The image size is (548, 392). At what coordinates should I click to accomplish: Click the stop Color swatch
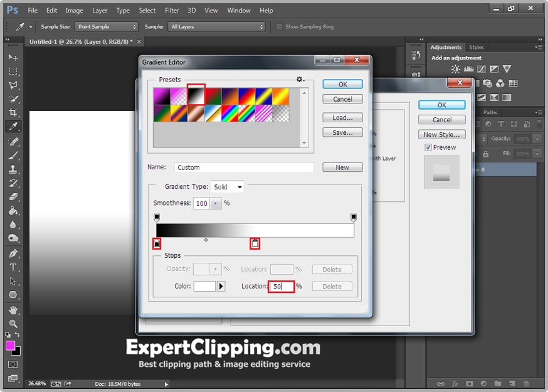pos(204,287)
